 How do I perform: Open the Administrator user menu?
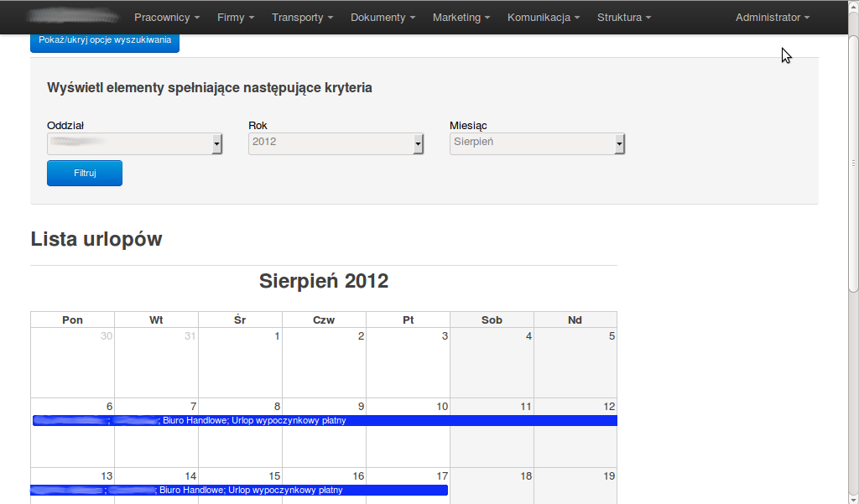[x=772, y=18]
